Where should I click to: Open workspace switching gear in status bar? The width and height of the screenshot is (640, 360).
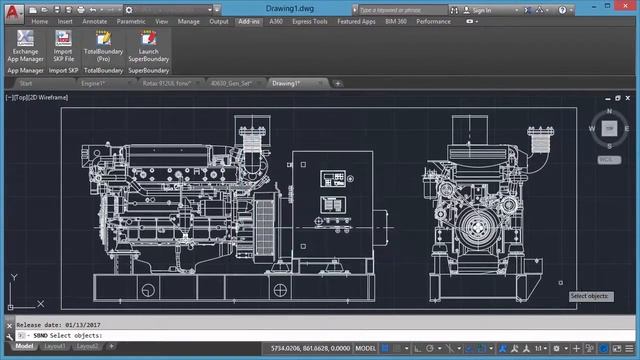pos(556,349)
